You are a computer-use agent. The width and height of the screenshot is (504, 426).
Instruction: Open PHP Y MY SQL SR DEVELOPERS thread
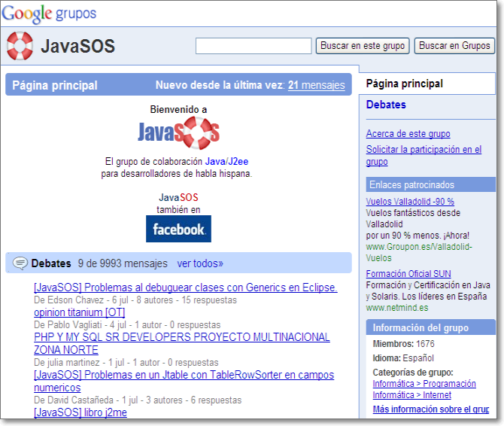pyautogui.click(x=181, y=343)
